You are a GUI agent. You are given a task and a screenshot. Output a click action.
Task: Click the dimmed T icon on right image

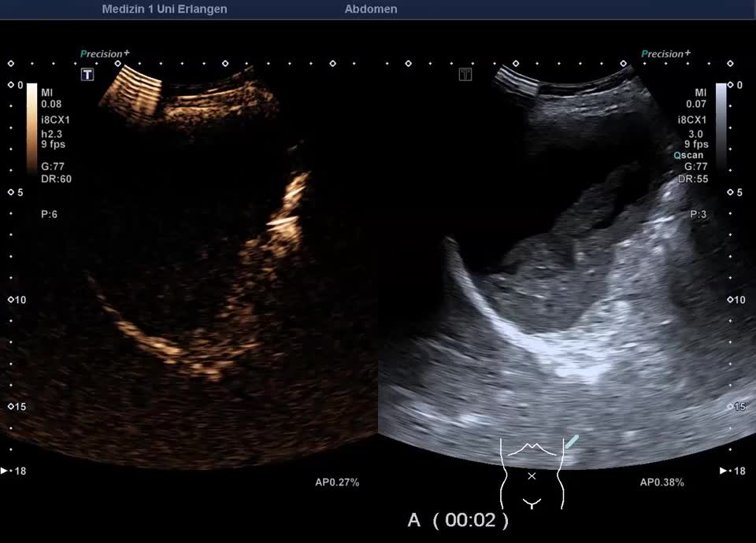click(465, 74)
